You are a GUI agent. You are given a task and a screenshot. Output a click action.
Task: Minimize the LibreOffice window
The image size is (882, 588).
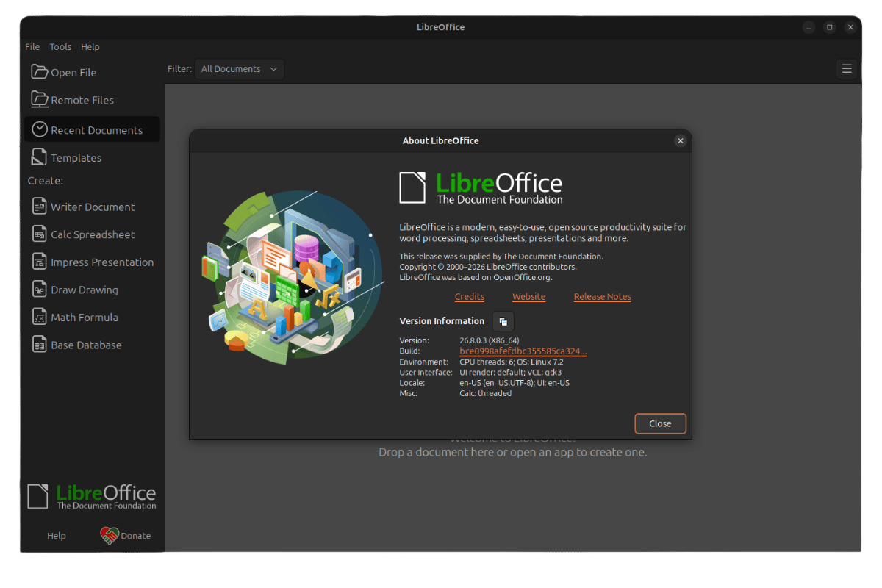pyautogui.click(x=808, y=27)
